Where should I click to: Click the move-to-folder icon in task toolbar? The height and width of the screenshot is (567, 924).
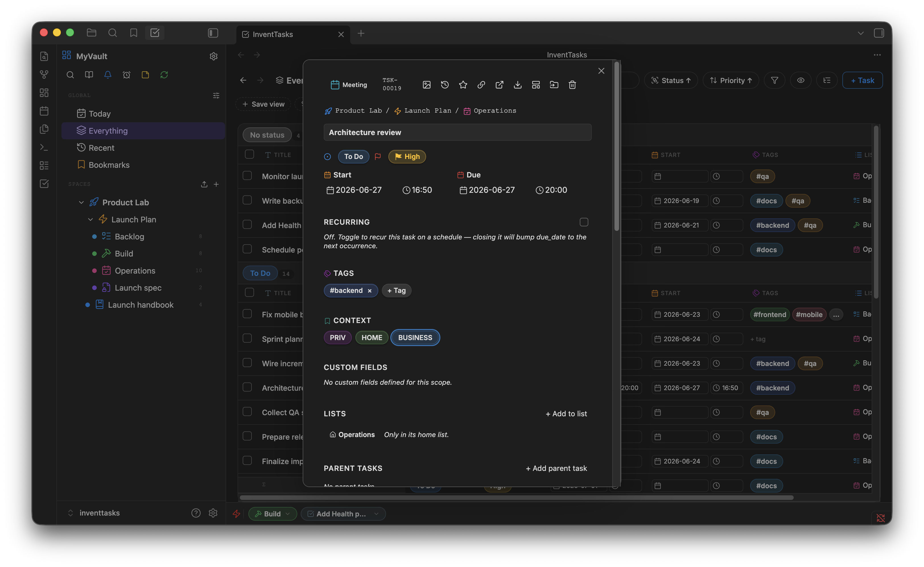[x=554, y=85]
